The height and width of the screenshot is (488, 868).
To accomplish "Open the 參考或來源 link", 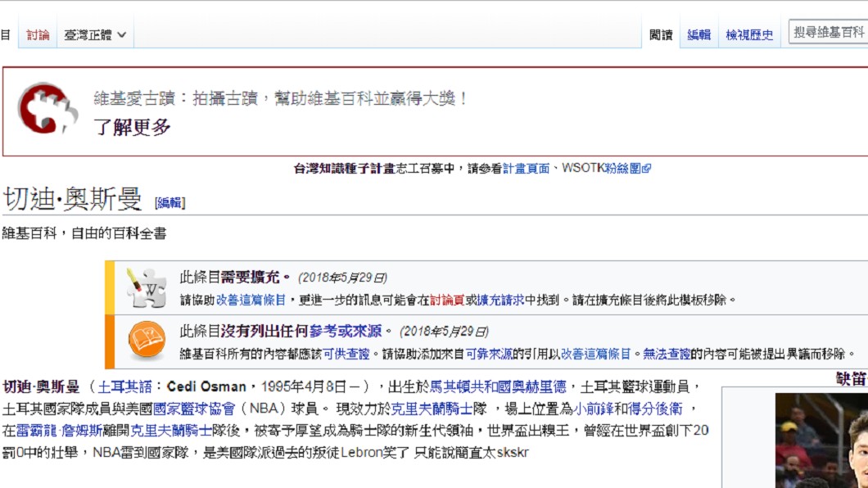I will tap(346, 331).
